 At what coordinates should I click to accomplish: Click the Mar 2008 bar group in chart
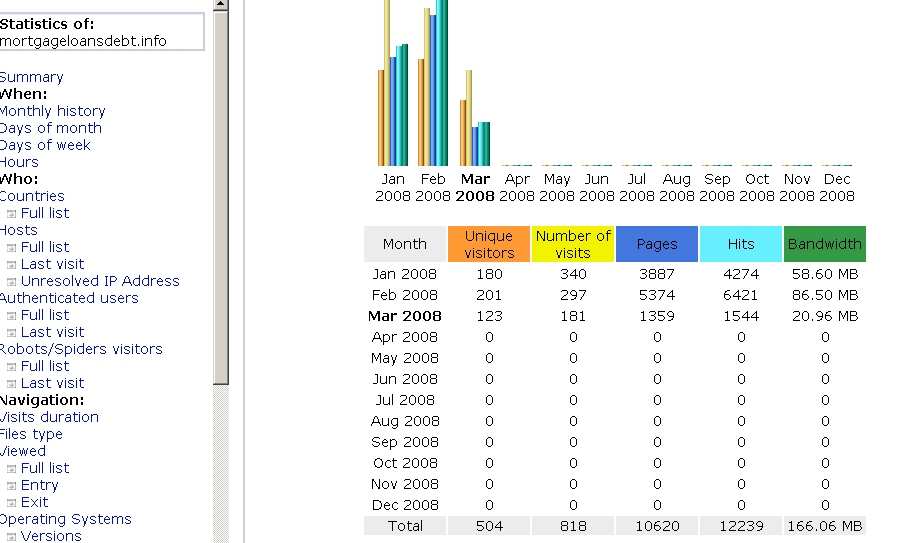pos(475,118)
